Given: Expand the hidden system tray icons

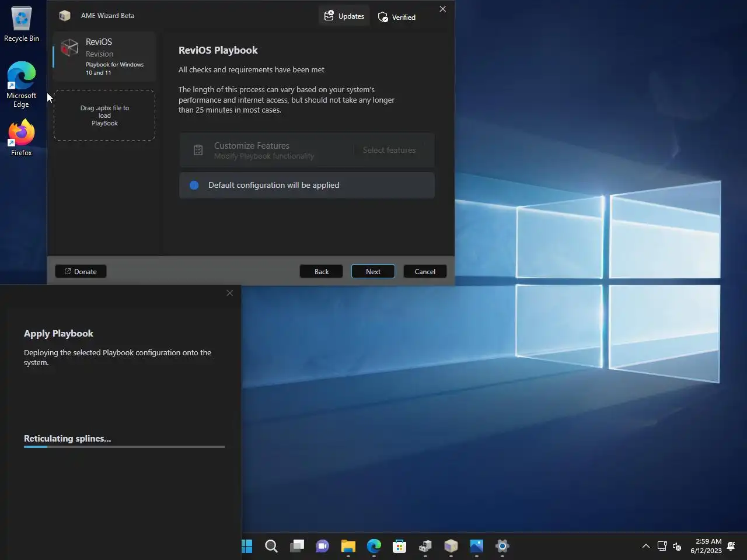Looking at the screenshot, I should point(645,546).
